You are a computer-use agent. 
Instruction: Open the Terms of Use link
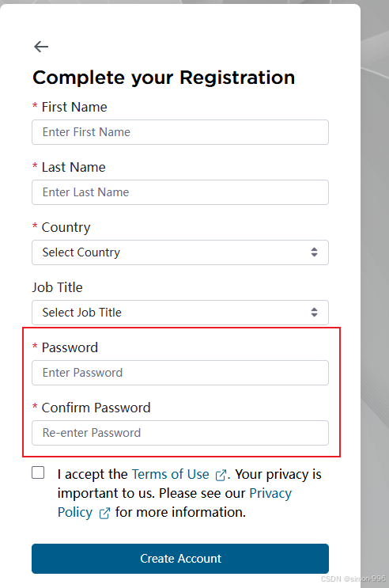click(x=171, y=474)
